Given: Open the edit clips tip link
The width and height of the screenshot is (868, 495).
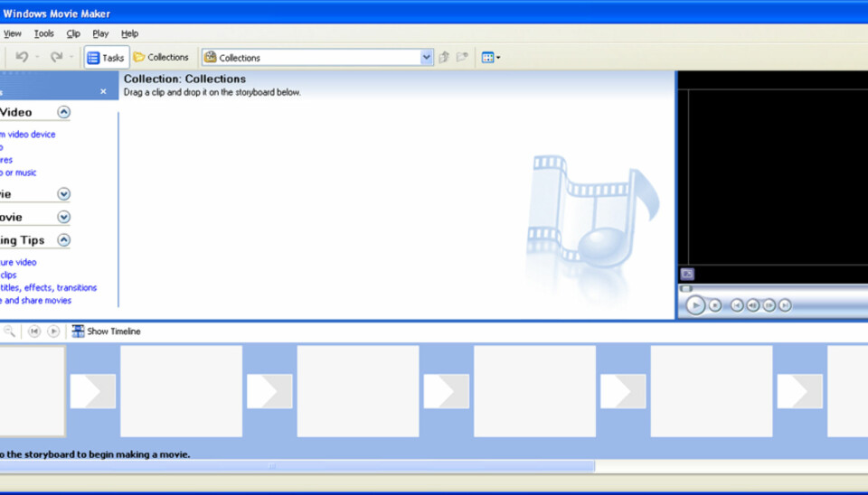Looking at the screenshot, I should click(x=8, y=275).
